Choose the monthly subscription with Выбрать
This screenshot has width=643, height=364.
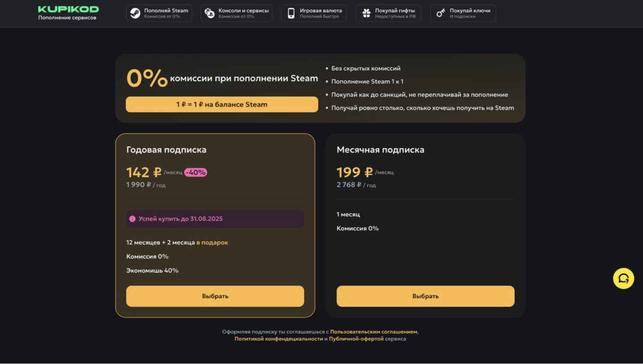[x=425, y=296]
